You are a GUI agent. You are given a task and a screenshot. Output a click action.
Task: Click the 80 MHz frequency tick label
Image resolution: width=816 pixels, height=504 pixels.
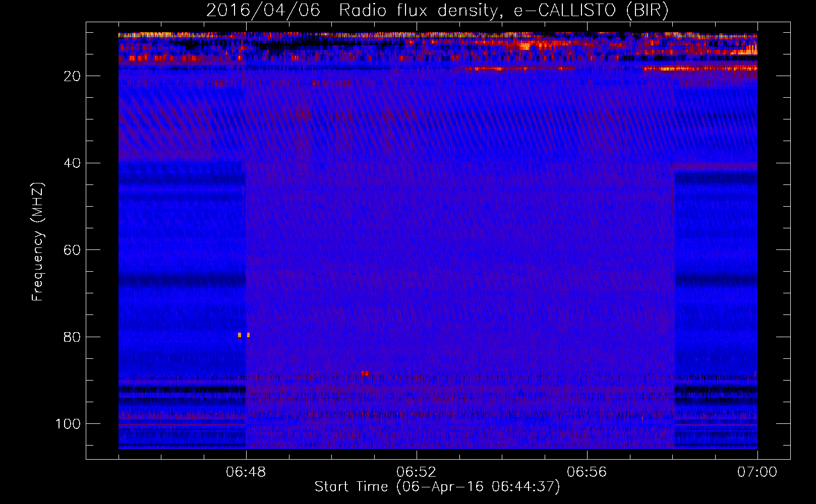[72, 337]
